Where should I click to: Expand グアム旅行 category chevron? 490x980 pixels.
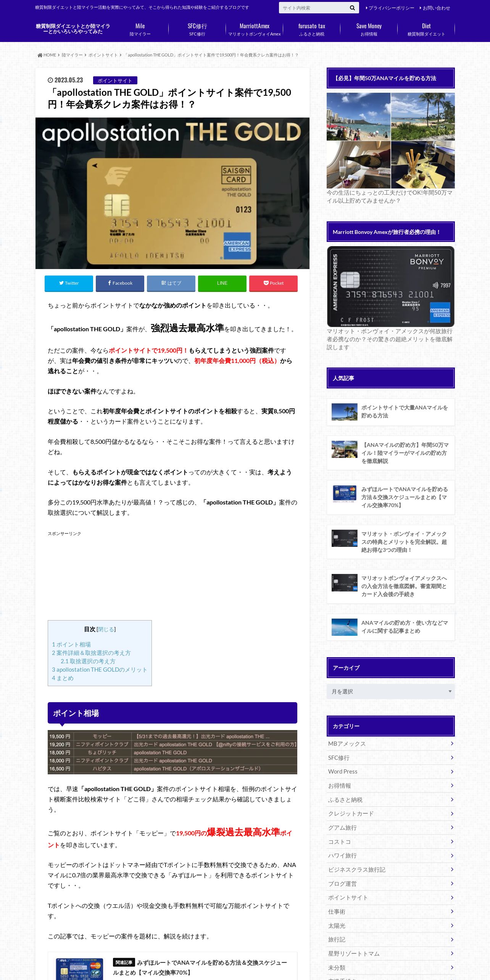pos(452,827)
